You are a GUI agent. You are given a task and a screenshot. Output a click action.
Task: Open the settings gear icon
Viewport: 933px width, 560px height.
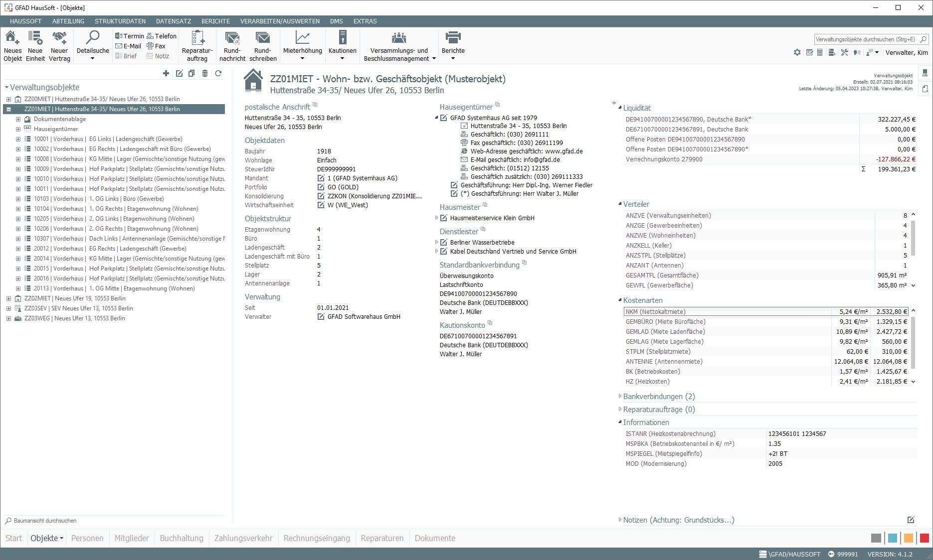[797, 52]
